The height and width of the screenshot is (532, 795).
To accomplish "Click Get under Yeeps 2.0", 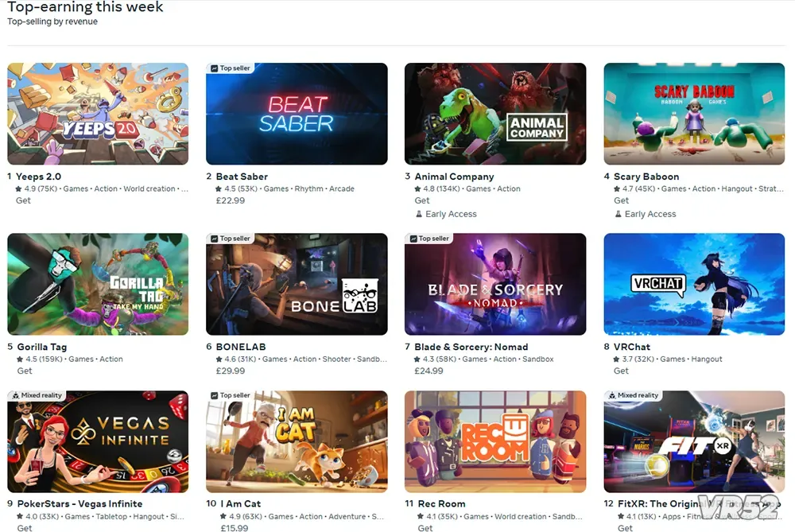I will [23, 200].
